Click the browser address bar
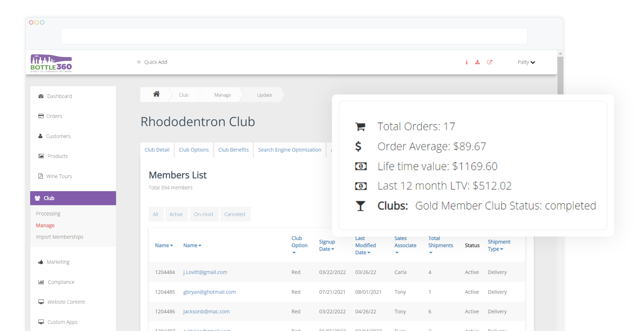Image resolution: width=644 pixels, height=331 pixels. click(294, 36)
